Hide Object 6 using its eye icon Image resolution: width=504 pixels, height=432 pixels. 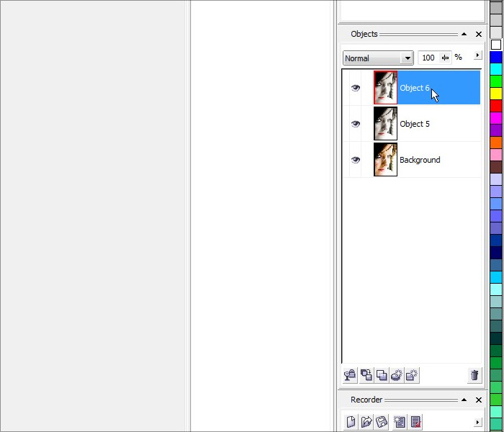click(x=355, y=88)
